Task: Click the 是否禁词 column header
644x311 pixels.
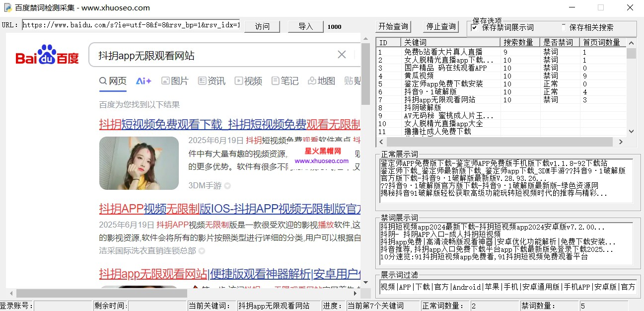Action: (x=560, y=43)
